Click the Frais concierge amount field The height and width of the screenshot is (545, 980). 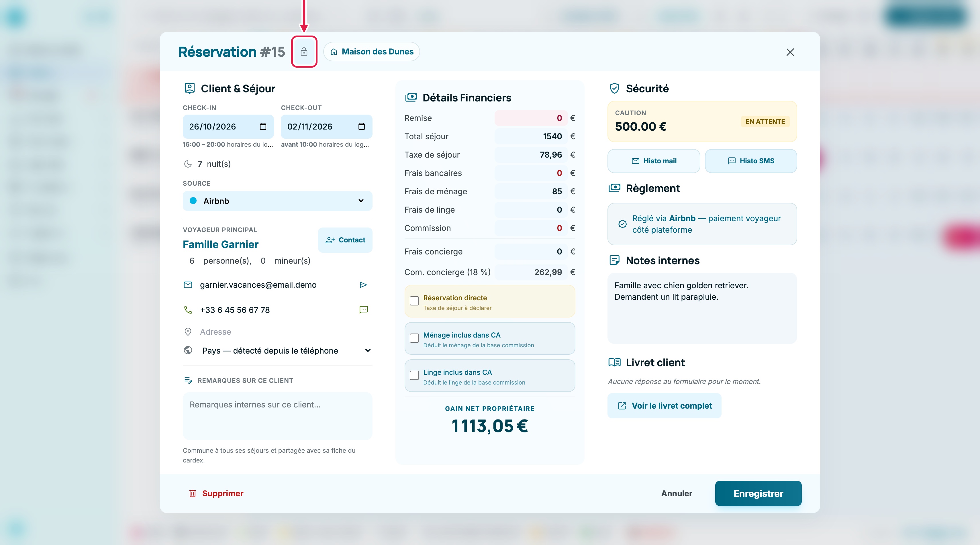[531, 252]
